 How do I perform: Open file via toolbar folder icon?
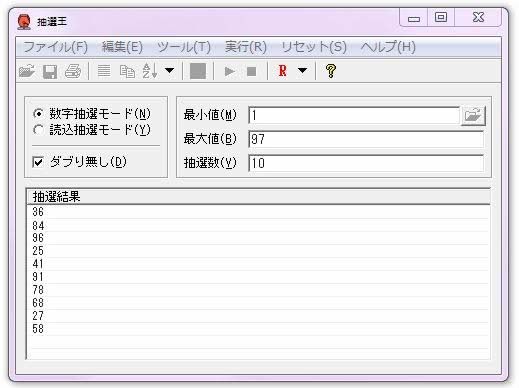27,71
